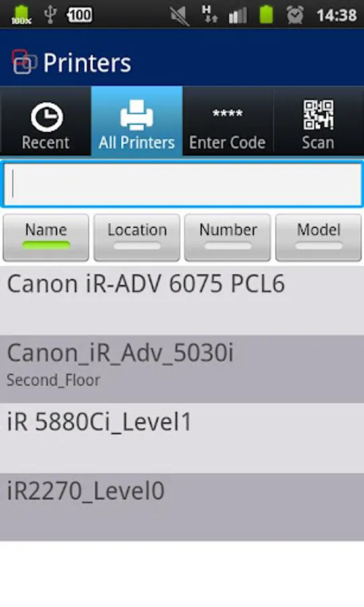The image size is (364, 607).
Task: Toggle the Name filter button
Action: [46, 237]
